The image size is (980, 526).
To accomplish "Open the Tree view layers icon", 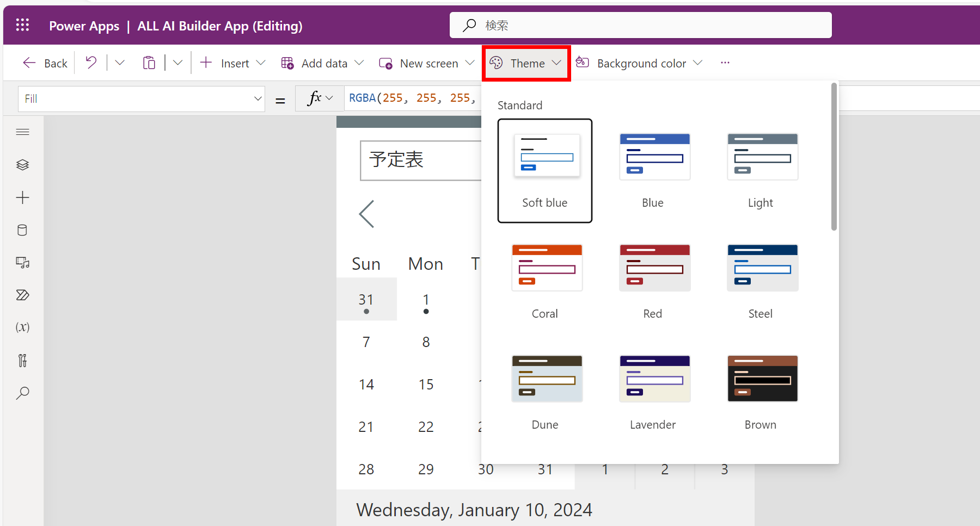I will (x=22, y=165).
